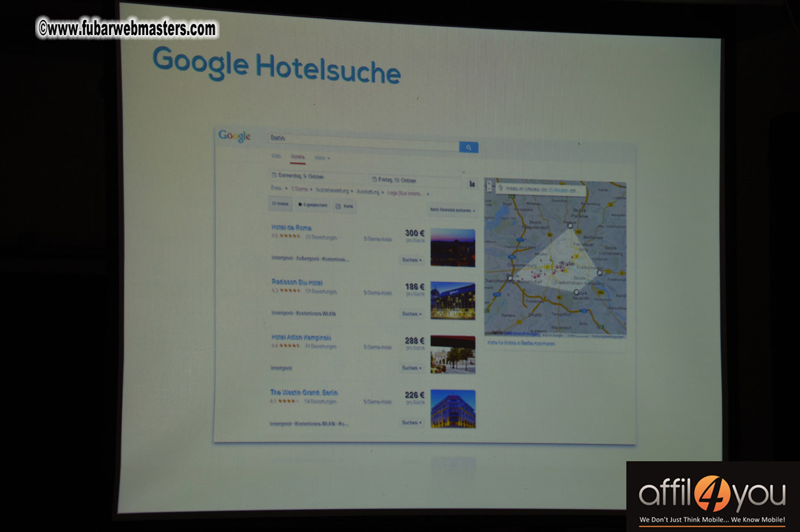Click calendar icon for Donnerstag check-in date
The width and height of the screenshot is (800, 532).
pyautogui.click(x=274, y=175)
